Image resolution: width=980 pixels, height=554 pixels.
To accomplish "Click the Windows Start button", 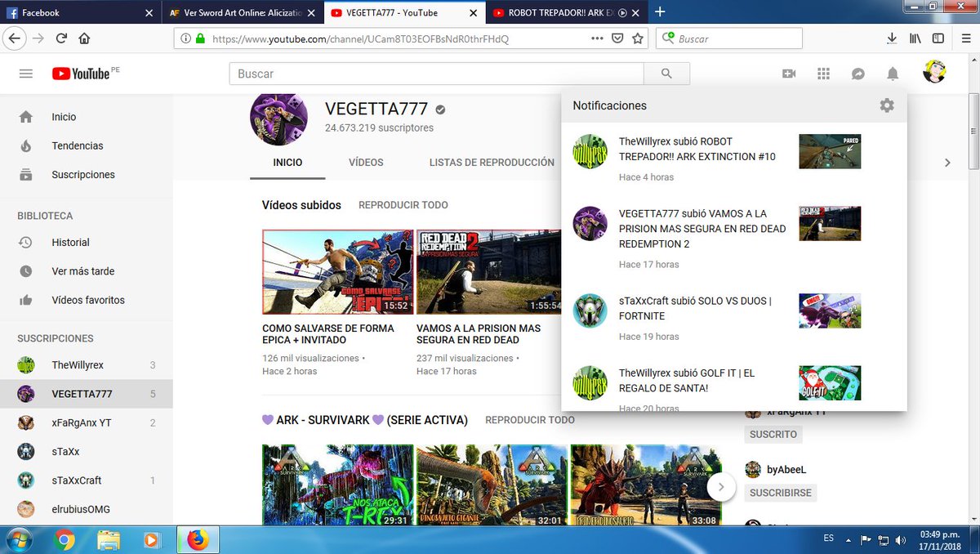I will tap(19, 539).
